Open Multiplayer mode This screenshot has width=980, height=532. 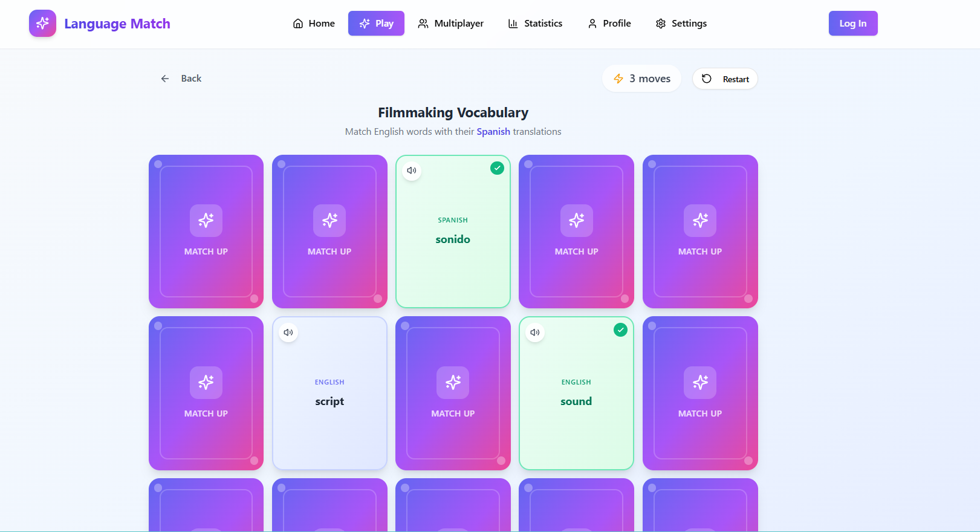pos(451,24)
